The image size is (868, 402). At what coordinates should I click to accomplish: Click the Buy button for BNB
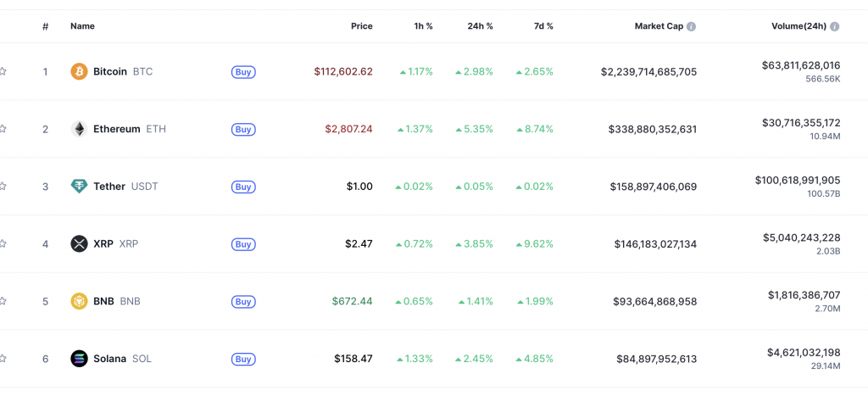click(243, 302)
